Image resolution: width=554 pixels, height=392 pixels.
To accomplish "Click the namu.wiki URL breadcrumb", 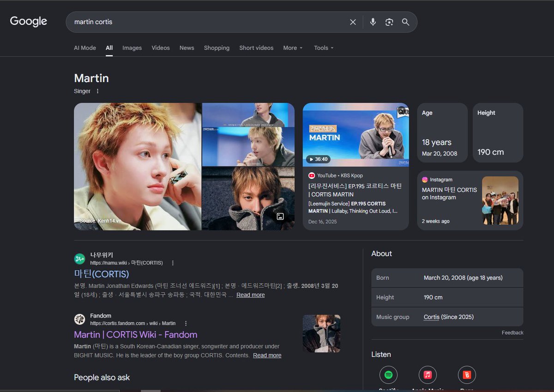I will pos(126,263).
